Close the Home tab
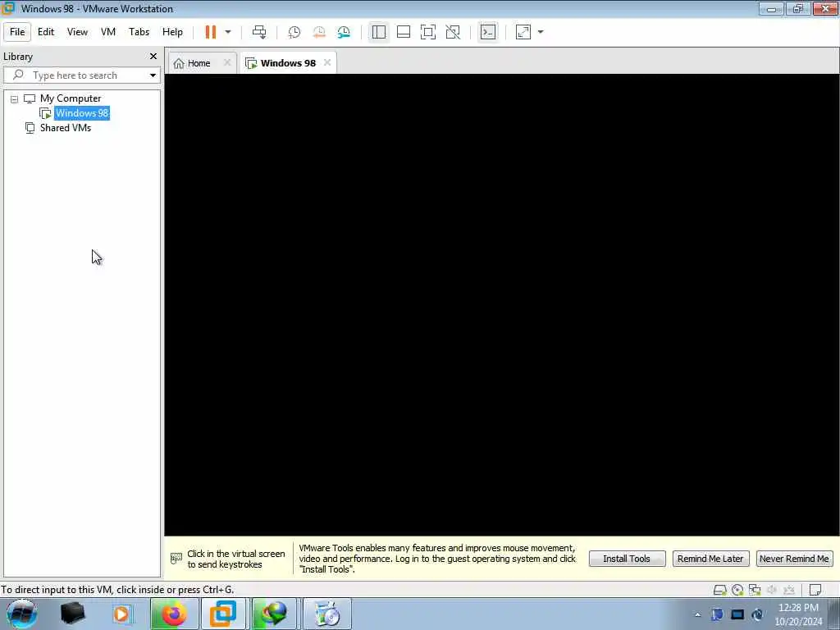The width and height of the screenshot is (840, 630). tap(227, 62)
